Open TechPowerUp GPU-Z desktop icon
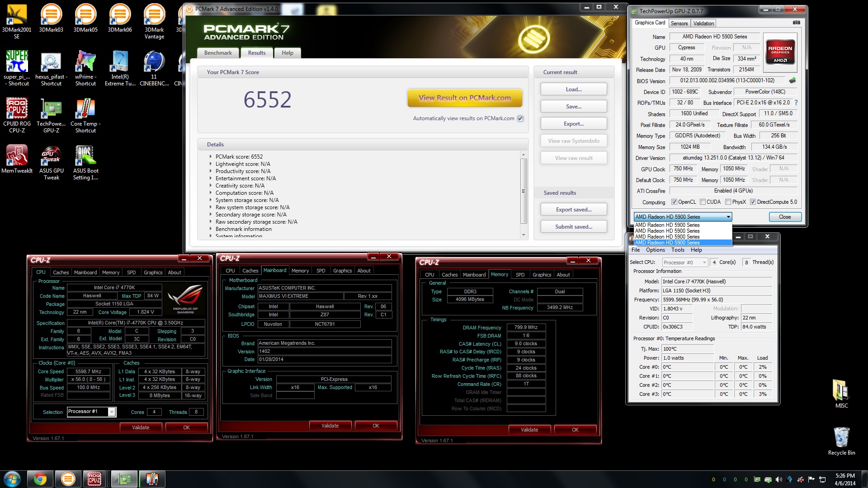This screenshot has width=868, height=488. [51, 115]
